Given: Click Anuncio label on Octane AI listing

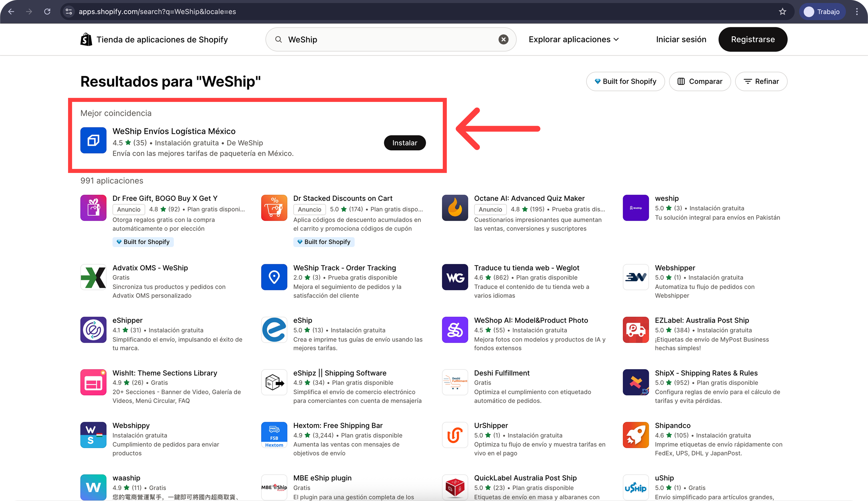Looking at the screenshot, I should [x=490, y=209].
